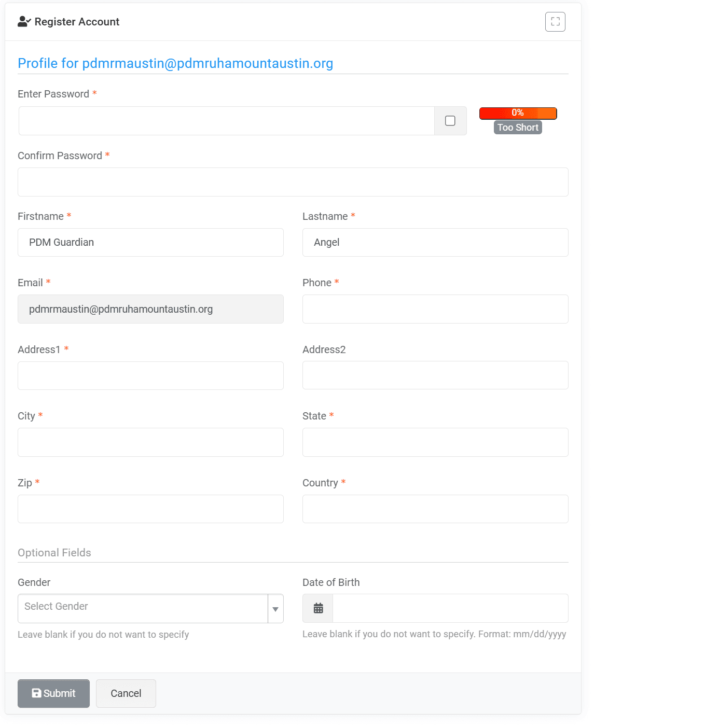Focus the Phone input field
This screenshot has height=728, width=705.
click(435, 309)
